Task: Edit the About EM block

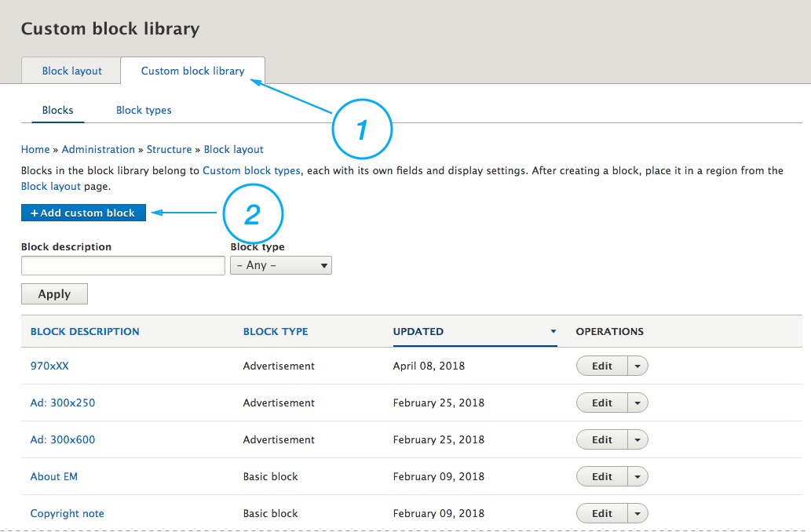Action: point(602,476)
